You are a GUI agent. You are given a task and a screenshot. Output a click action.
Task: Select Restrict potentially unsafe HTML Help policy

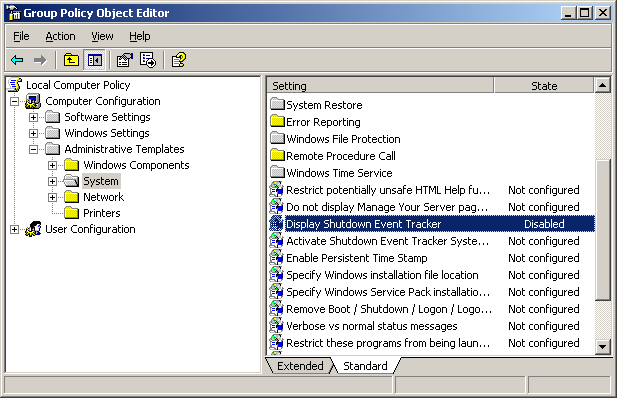tap(431, 190)
